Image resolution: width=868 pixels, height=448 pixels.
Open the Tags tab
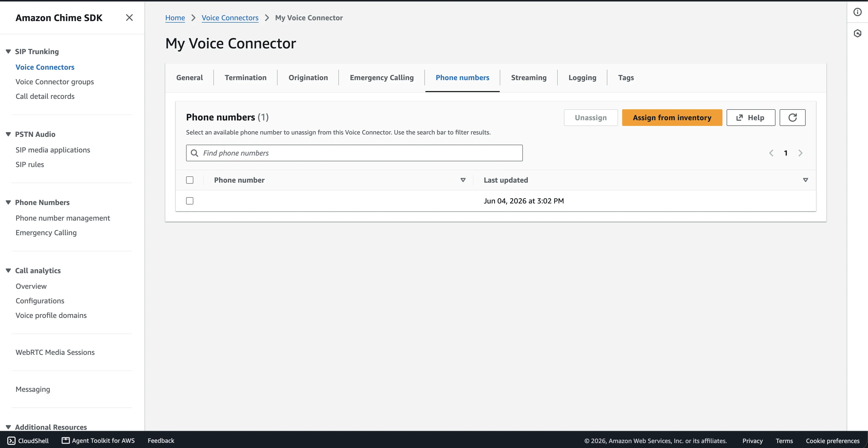(x=626, y=78)
